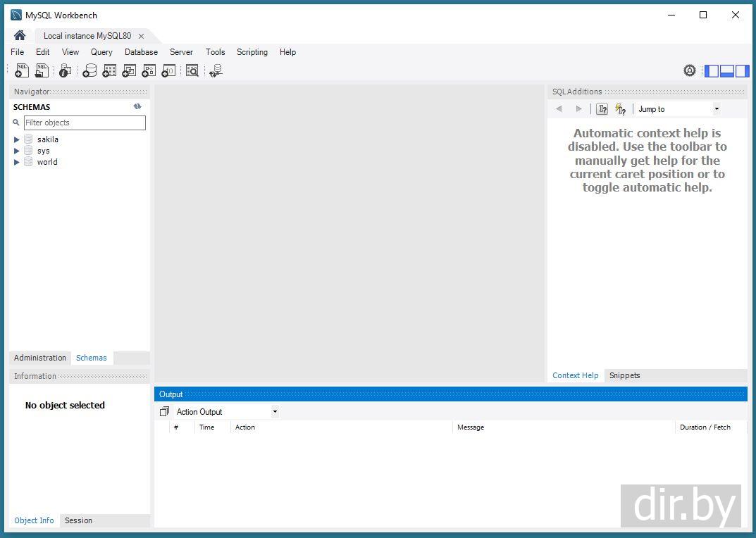
Task: Toggle the right sidebar panel visibility
Action: pyautogui.click(x=742, y=70)
